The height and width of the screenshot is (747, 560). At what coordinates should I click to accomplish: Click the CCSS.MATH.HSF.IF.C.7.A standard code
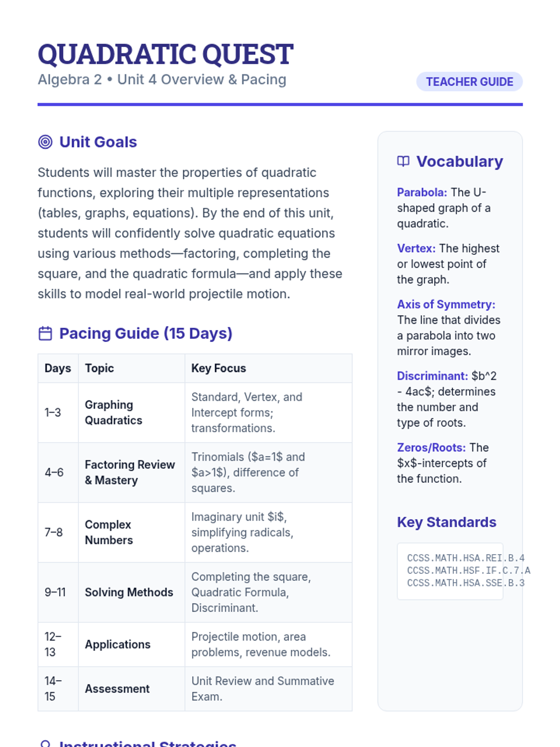click(468, 571)
